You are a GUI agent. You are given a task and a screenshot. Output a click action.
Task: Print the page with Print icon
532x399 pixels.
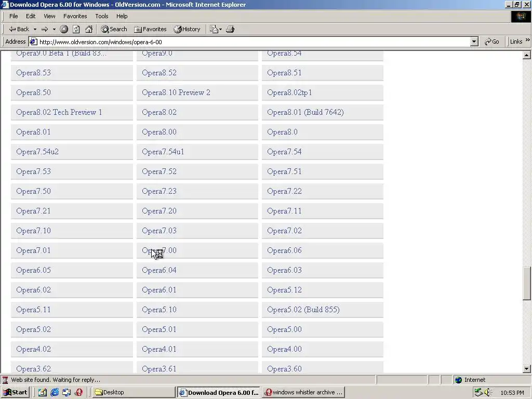click(x=230, y=29)
